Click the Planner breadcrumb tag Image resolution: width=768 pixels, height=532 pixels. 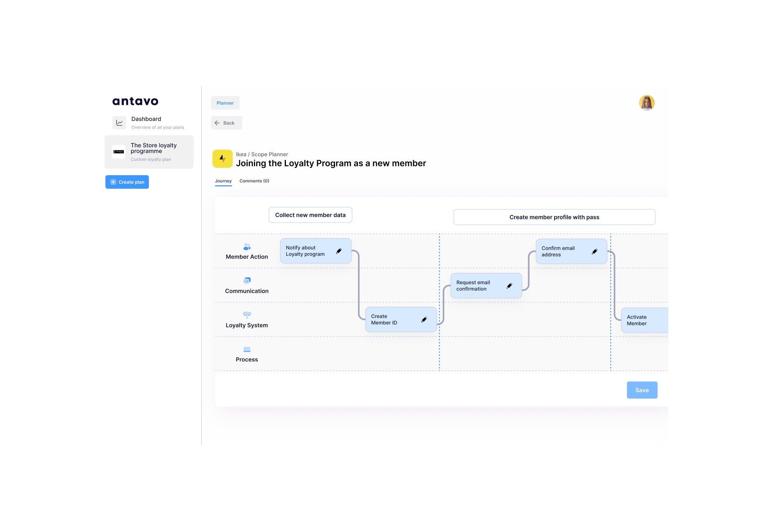pyautogui.click(x=225, y=103)
